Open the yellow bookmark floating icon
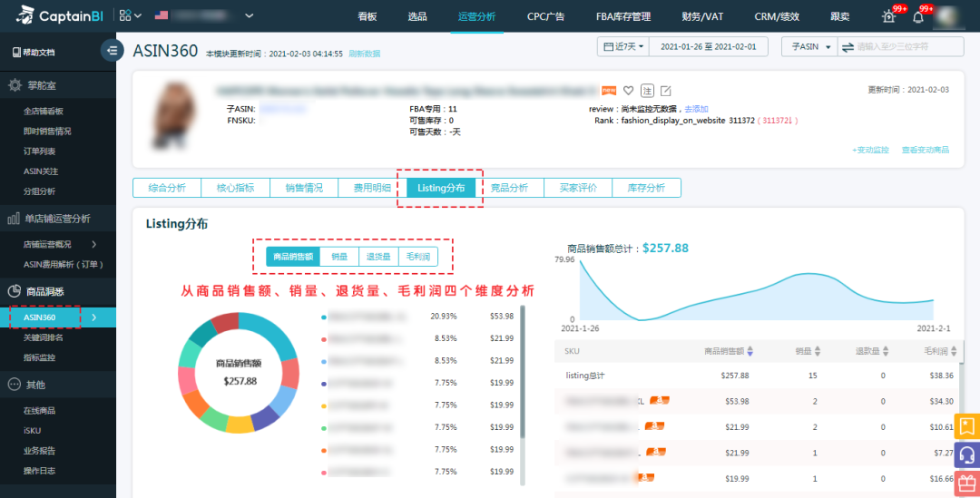The height and width of the screenshot is (498, 980). pos(967,426)
